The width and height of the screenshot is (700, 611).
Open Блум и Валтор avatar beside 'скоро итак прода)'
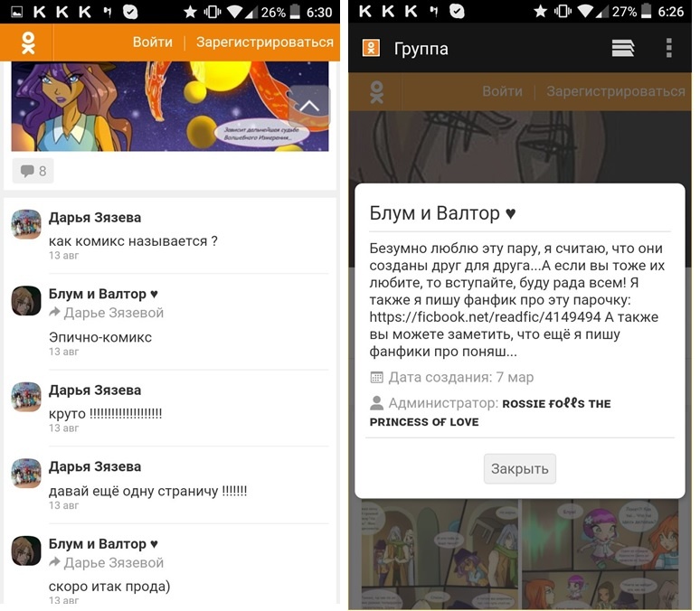[x=26, y=550]
